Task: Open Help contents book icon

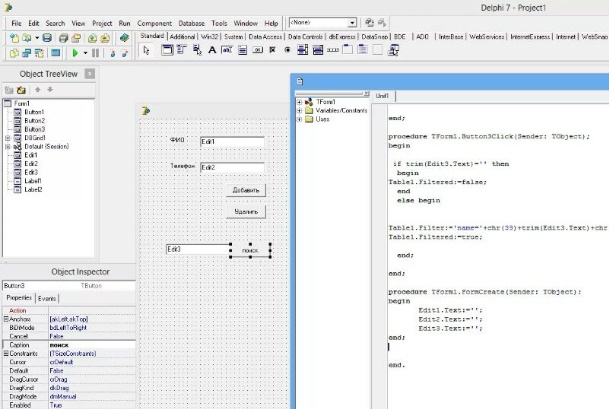Action: pyautogui.click(x=124, y=38)
